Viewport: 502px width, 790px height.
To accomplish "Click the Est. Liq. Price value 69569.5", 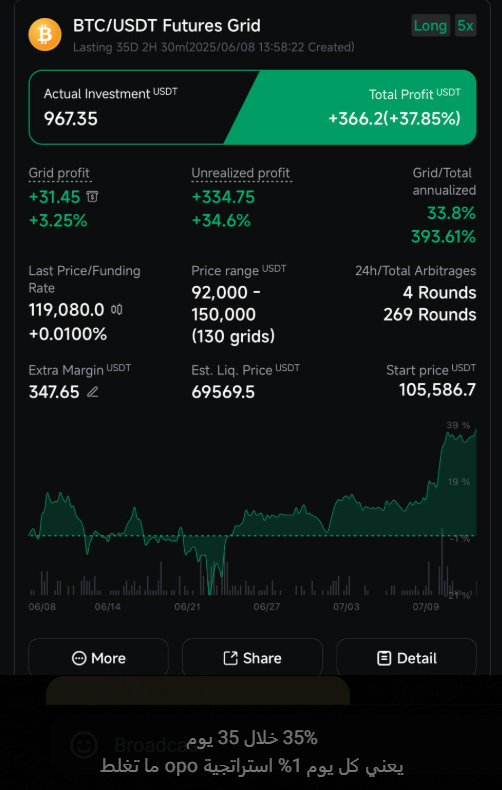I will 223,392.
